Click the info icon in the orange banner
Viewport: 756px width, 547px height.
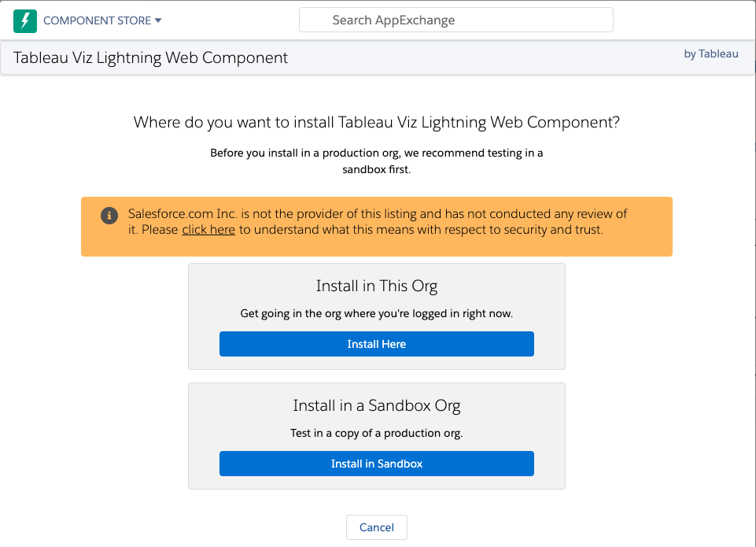(x=109, y=216)
